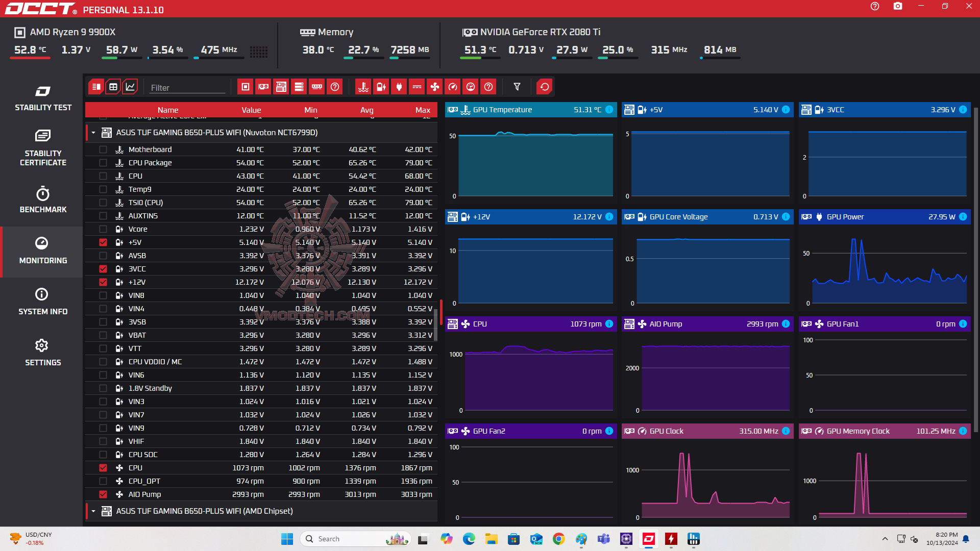Take a screenshot with camera icon
Image resolution: width=980 pixels, height=551 pixels.
[898, 6]
